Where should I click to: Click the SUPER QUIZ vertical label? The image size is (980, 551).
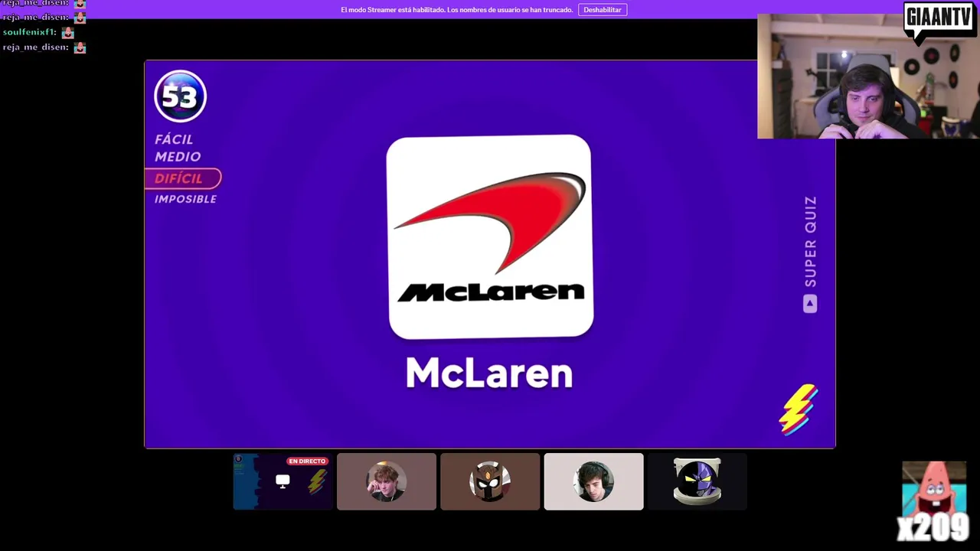810,242
